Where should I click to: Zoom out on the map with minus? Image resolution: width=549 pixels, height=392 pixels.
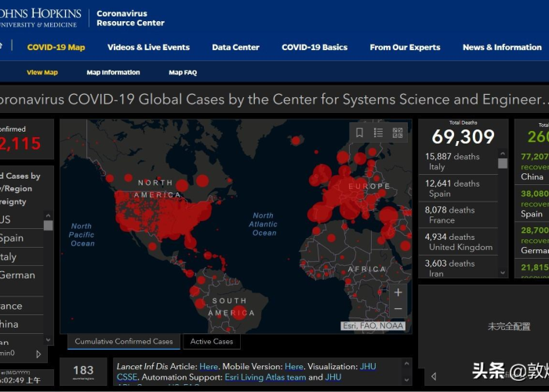[x=398, y=309]
